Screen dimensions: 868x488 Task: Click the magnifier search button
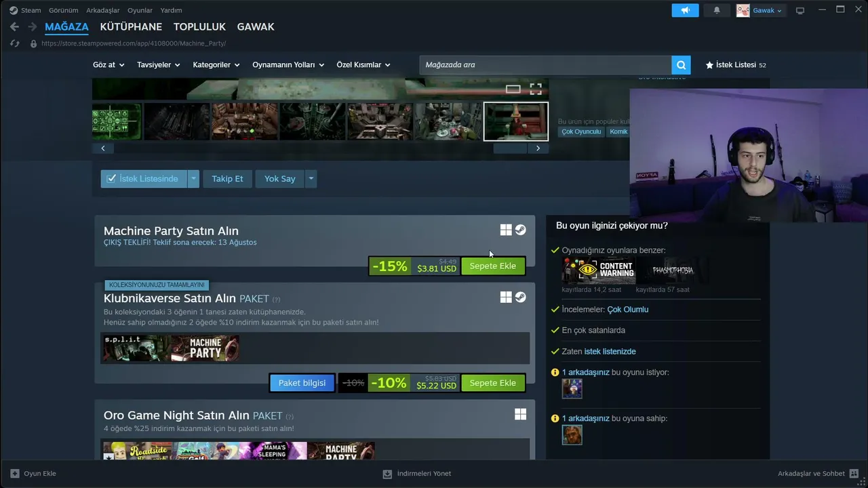point(681,65)
